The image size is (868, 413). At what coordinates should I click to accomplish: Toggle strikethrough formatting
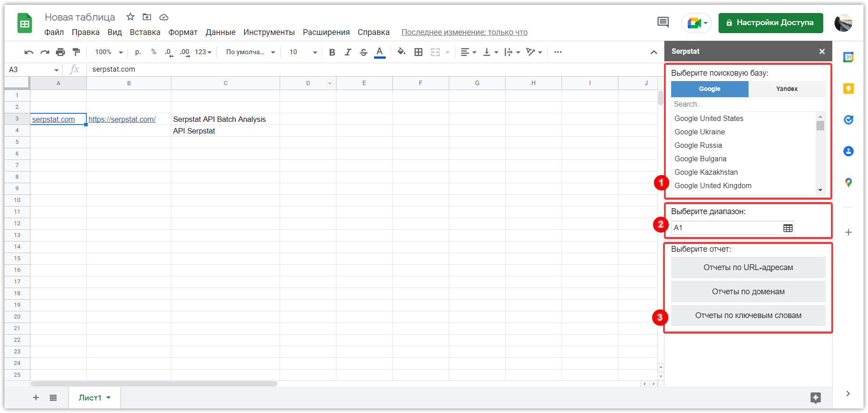[364, 52]
